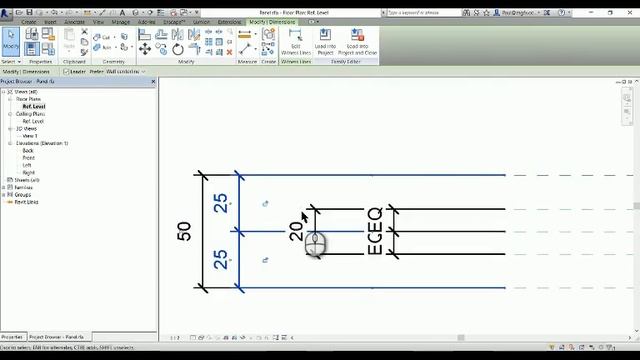Select the Mirror Draw Axis tool
Viewport: 640px width, 360px height.
click(x=194, y=35)
